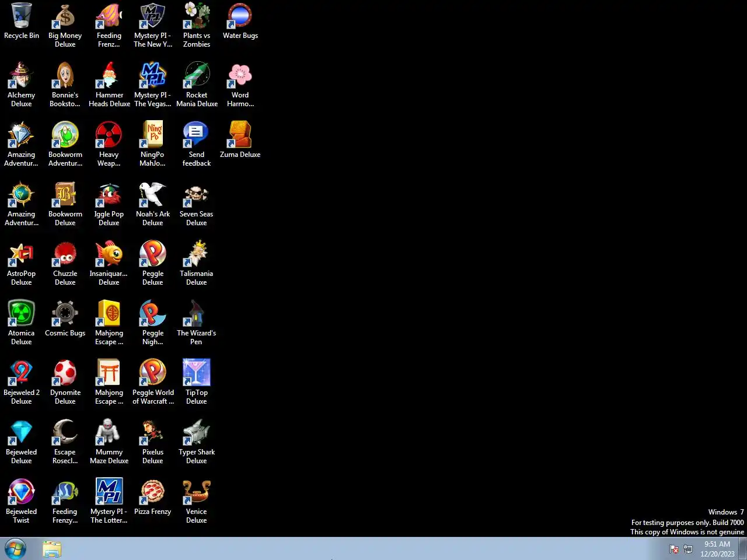Click Atomica Deluxe icon
Screen dimensions: 747x560
22,313
